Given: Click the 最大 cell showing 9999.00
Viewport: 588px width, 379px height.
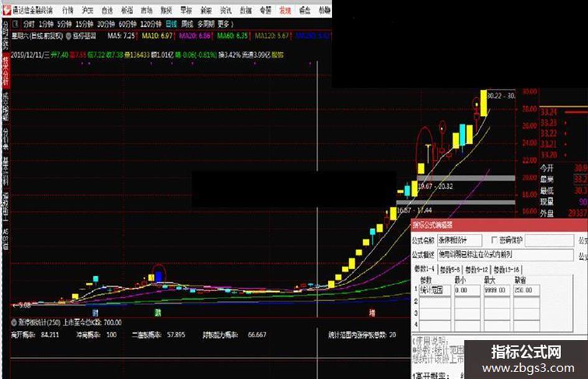Looking at the screenshot, I should click(497, 290).
